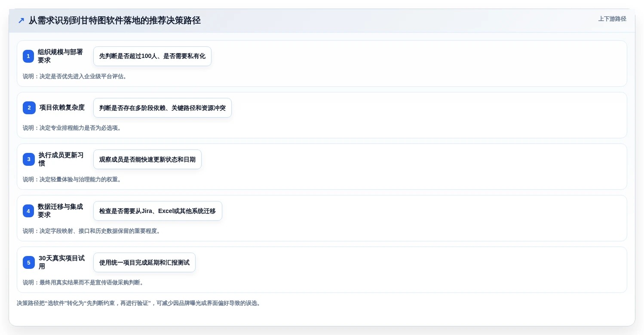Select the 判断是否存在多阶段依赖 chip
This screenshot has height=335, width=644.
(163, 108)
